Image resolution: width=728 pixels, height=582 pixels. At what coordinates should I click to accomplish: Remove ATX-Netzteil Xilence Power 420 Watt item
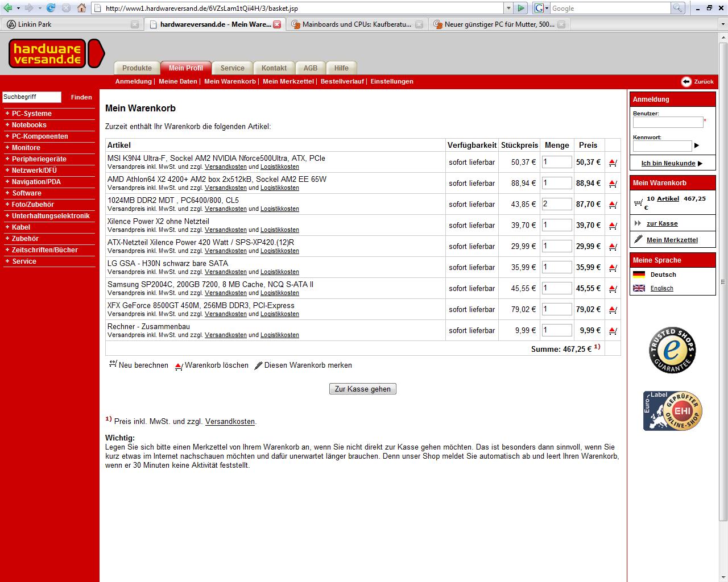coord(613,247)
